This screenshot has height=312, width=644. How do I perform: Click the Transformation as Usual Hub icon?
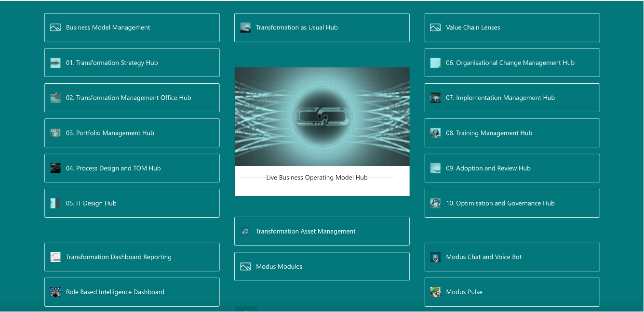click(244, 27)
